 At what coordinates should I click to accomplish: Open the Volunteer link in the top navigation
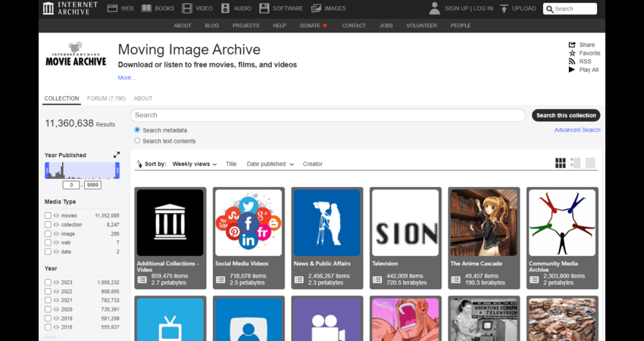tap(421, 26)
